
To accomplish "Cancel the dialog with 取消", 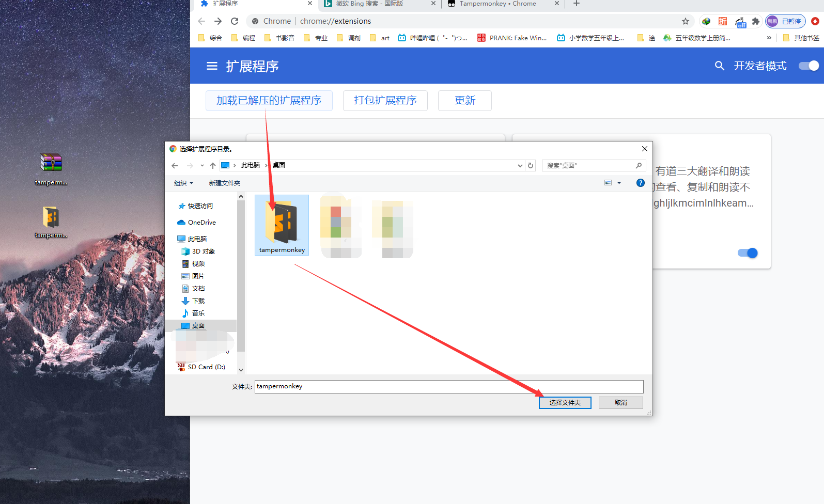I will pyautogui.click(x=621, y=403).
